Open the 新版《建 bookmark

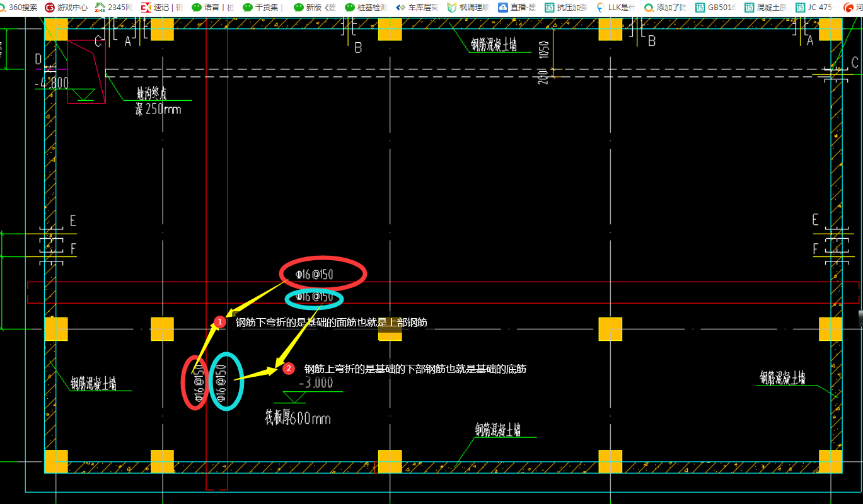point(314,8)
